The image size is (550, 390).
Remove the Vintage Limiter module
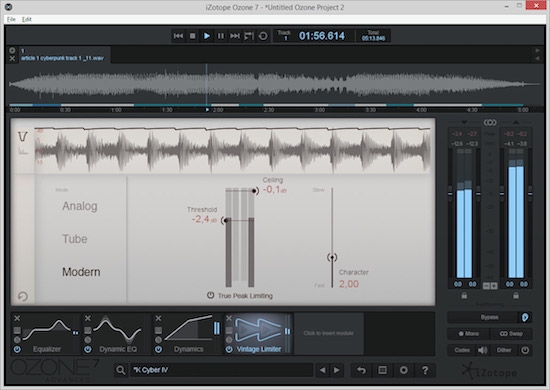tap(229, 318)
